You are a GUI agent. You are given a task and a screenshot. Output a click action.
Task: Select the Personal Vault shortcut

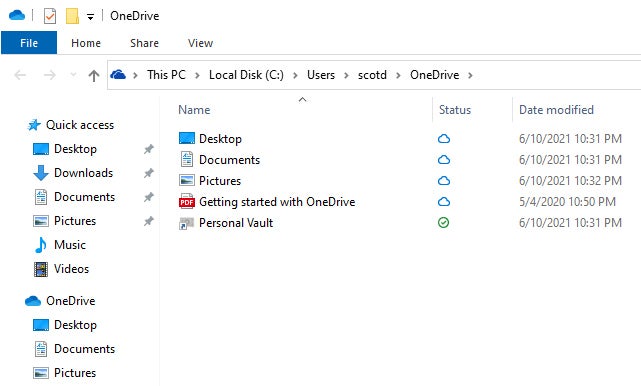click(236, 223)
